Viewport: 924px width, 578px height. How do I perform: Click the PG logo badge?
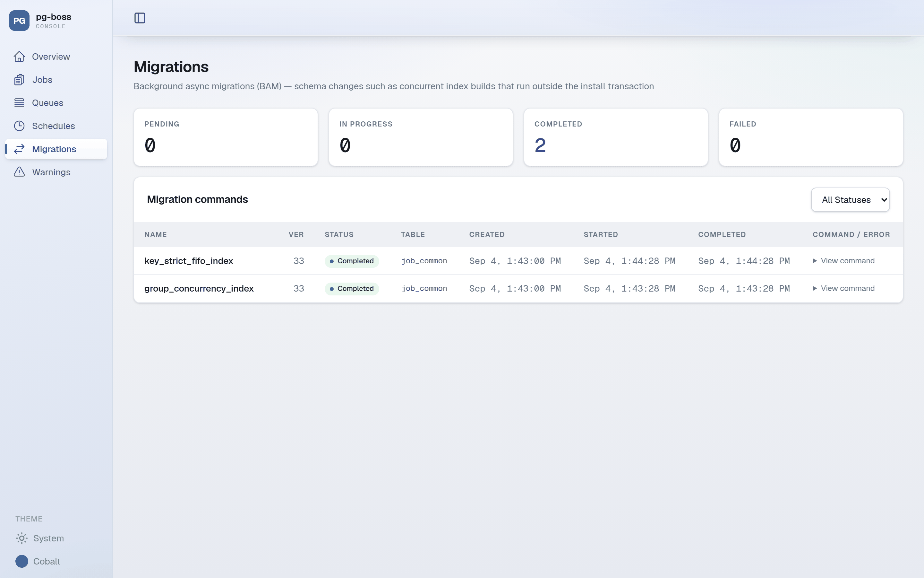[x=19, y=21]
